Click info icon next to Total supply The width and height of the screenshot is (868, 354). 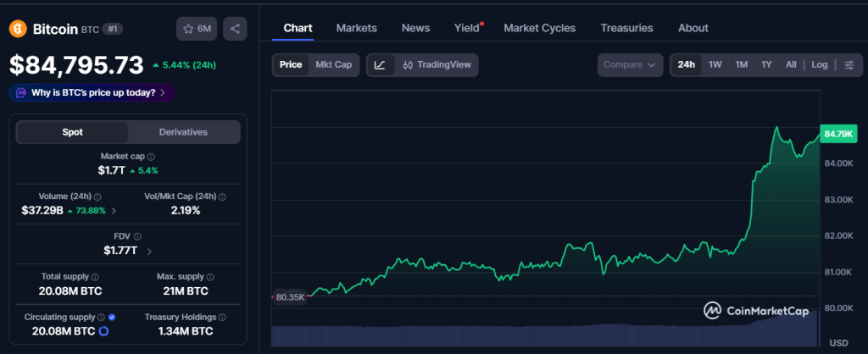95,277
